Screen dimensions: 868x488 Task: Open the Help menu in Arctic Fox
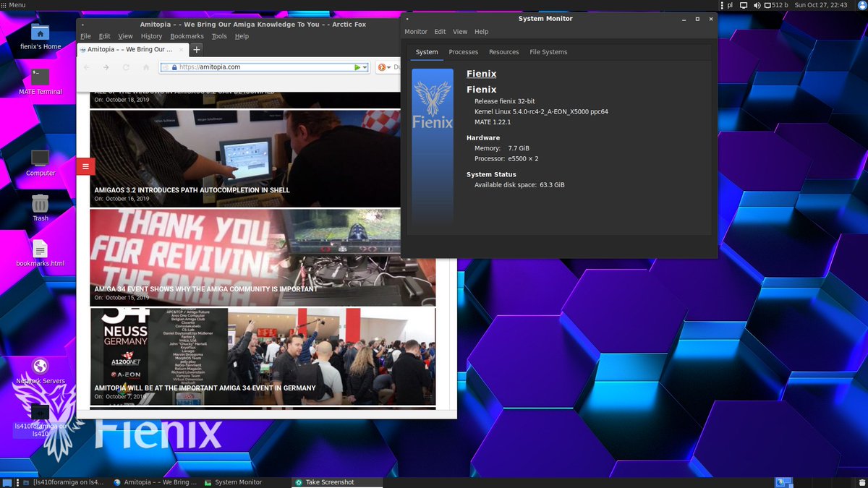click(x=242, y=36)
